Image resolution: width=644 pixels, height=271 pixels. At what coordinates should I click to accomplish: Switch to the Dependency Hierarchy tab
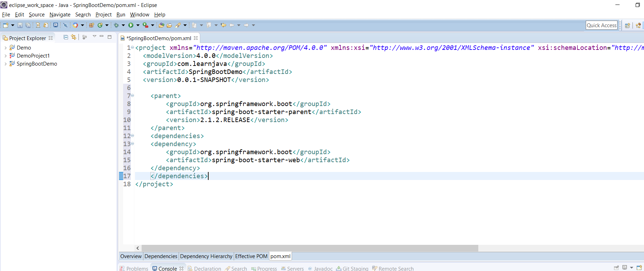pyautogui.click(x=206, y=256)
